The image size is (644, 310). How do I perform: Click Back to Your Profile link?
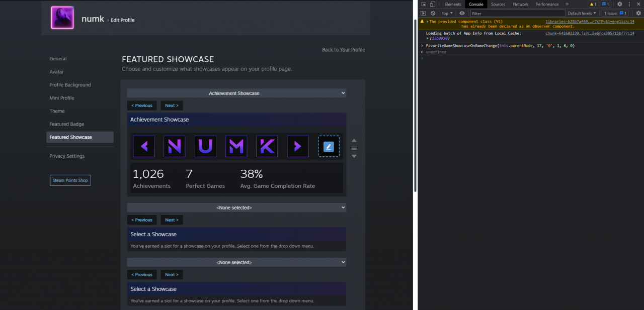tap(343, 50)
